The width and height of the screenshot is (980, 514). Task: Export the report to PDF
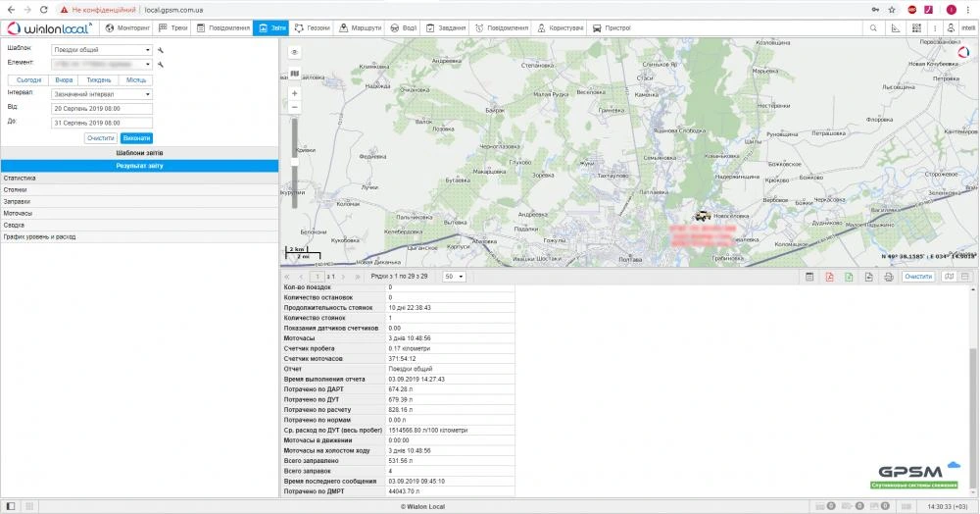[x=830, y=278]
